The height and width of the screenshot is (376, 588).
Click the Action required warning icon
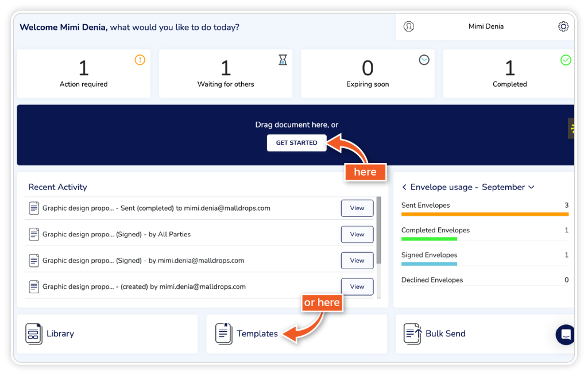[x=140, y=60]
